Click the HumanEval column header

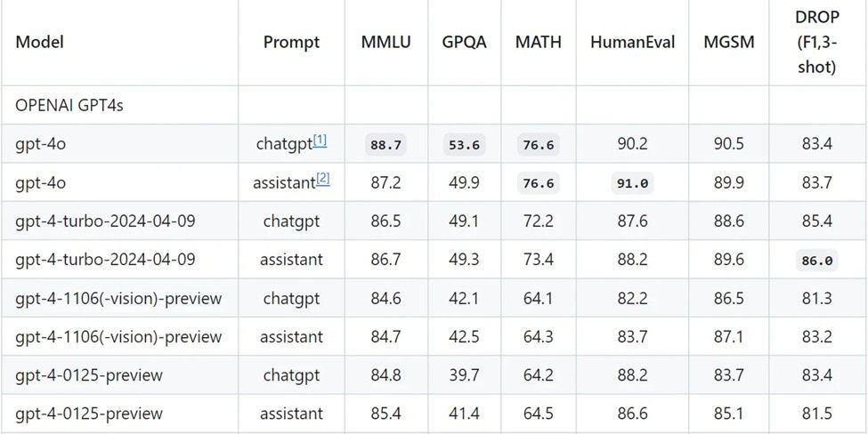(x=633, y=42)
